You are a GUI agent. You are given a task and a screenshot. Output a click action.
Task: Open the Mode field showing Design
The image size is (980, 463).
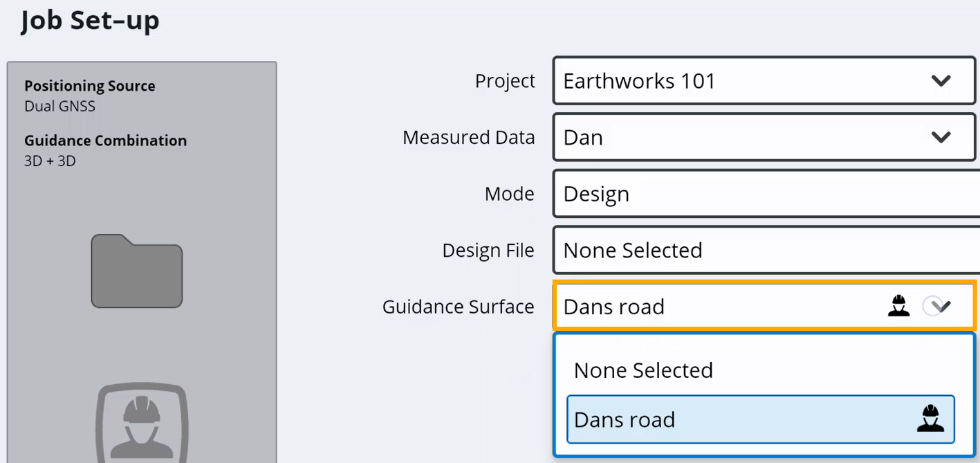(766, 194)
